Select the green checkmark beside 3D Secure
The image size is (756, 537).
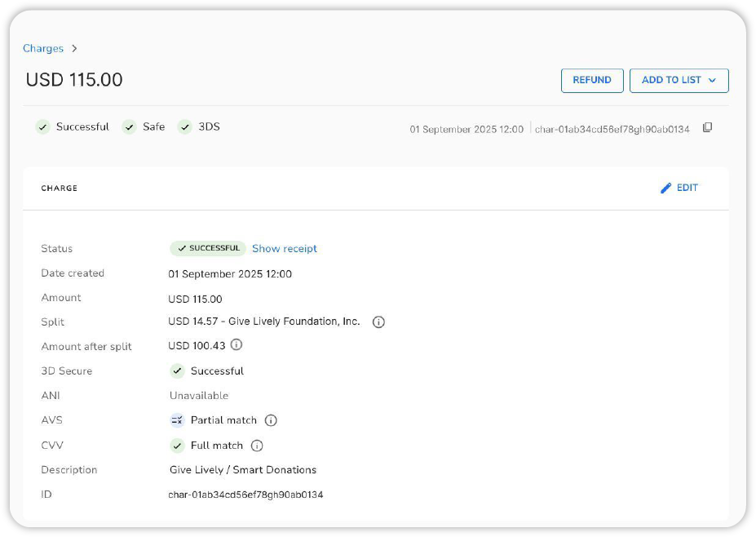177,371
